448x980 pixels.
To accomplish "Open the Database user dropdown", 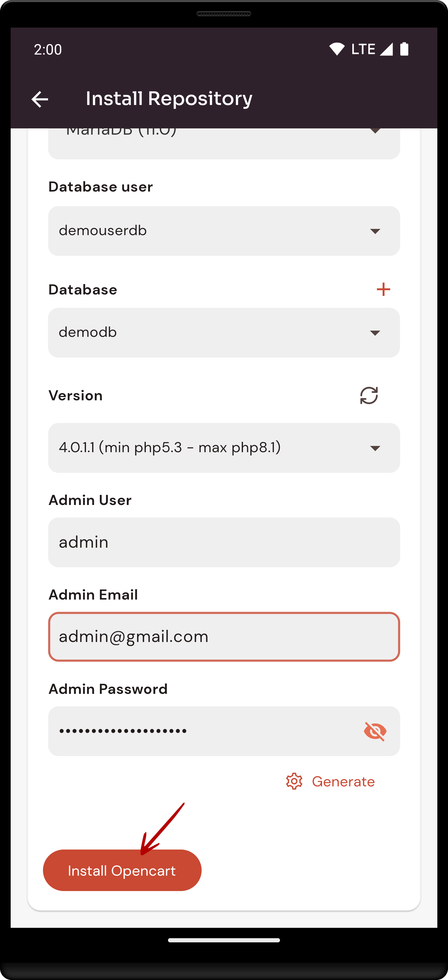I will pyautogui.click(x=224, y=231).
